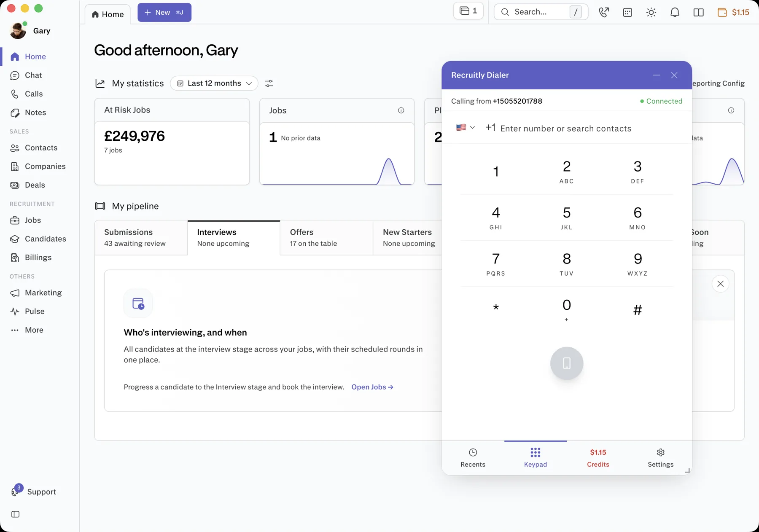Tap keypad digit 3 DEF

(637, 171)
